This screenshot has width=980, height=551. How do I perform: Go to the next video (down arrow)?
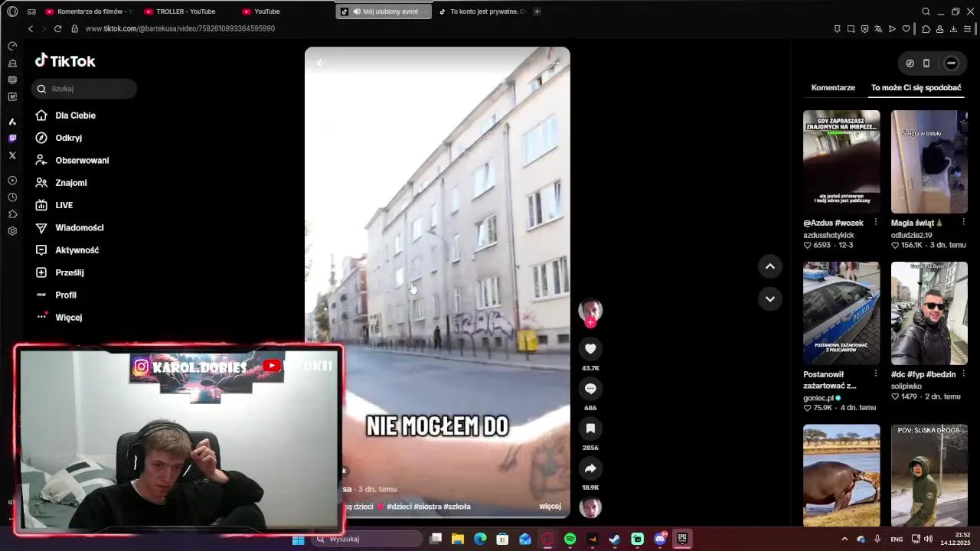tap(770, 298)
